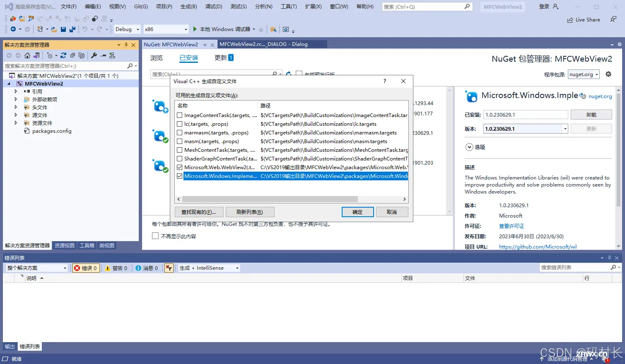Click the Undo arrow toolbar icon
Screen dimensions: 625x364
tap(85, 29)
